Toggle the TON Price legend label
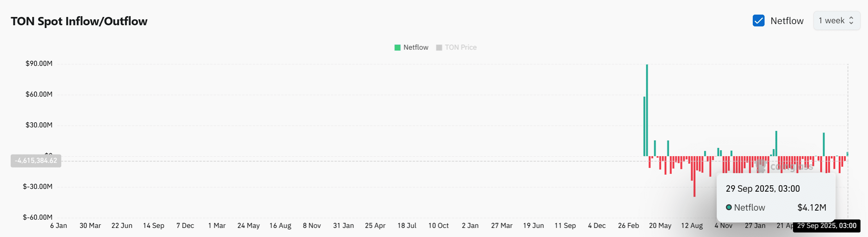The height and width of the screenshot is (237, 868). (461, 47)
